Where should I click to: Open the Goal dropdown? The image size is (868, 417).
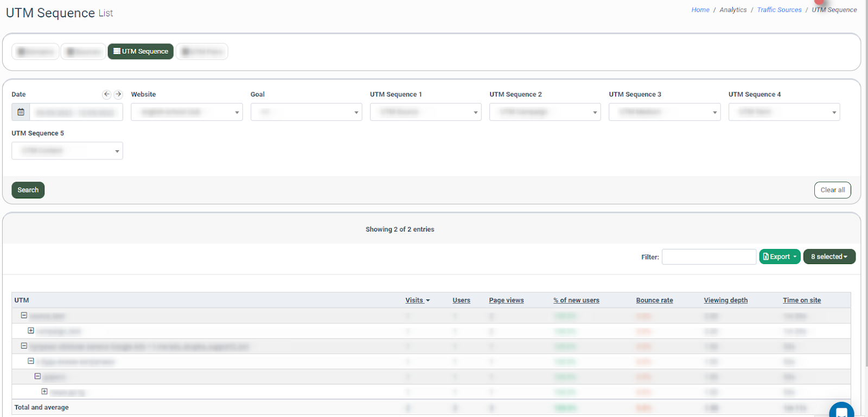pos(306,112)
